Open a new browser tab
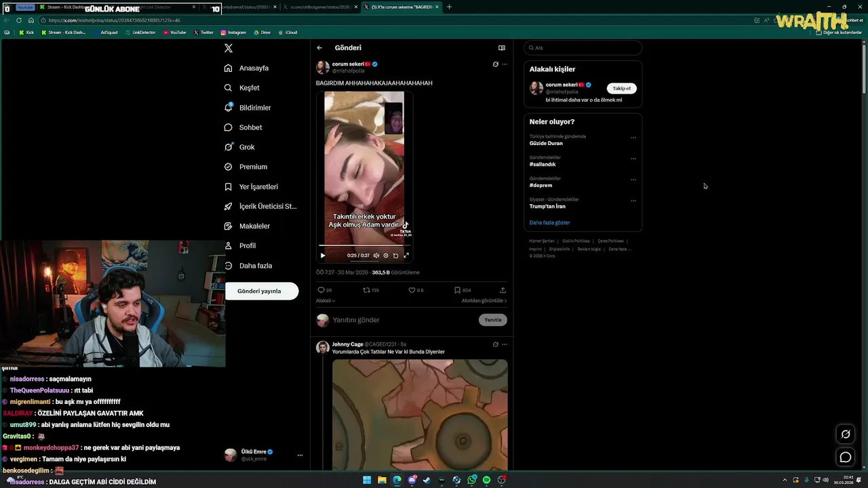The height and width of the screenshot is (488, 868). (449, 7)
